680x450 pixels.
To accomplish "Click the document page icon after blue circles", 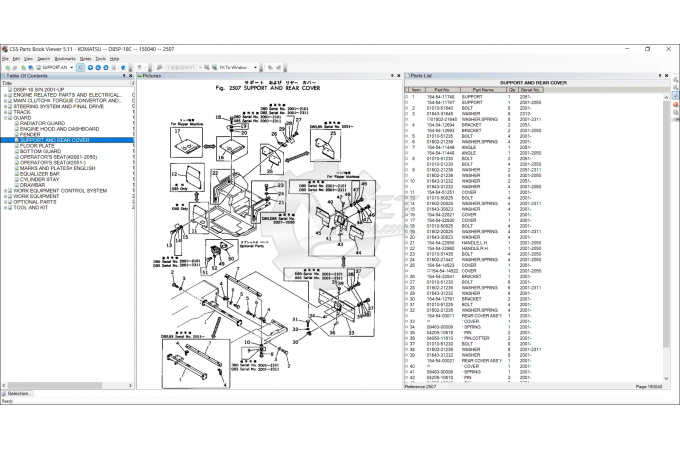I will (x=114, y=68).
